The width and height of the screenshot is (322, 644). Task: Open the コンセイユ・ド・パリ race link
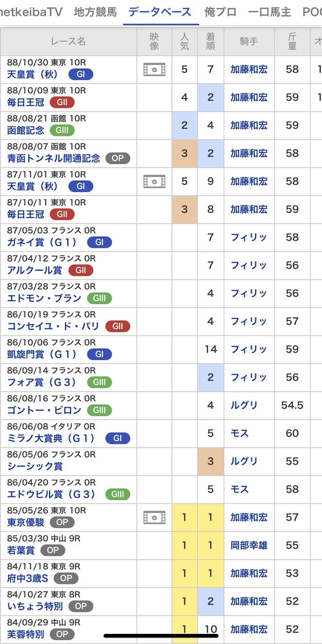(x=54, y=326)
